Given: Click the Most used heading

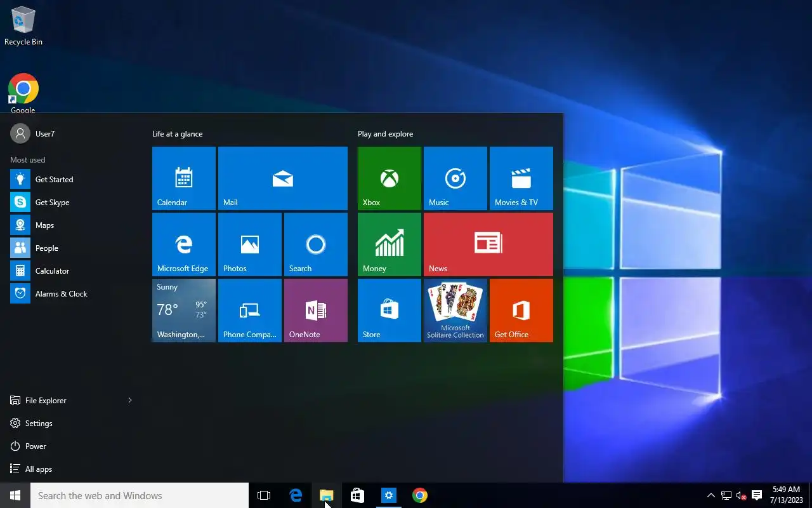Looking at the screenshot, I should point(28,160).
